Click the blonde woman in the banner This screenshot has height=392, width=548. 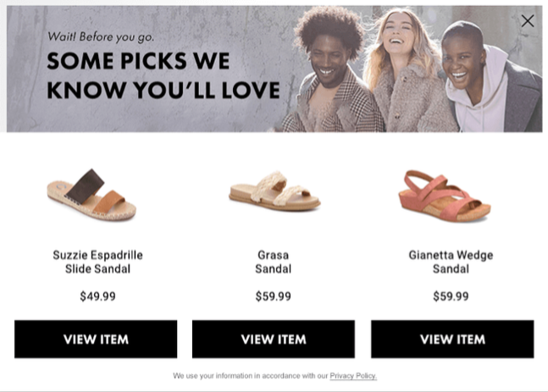(x=406, y=70)
